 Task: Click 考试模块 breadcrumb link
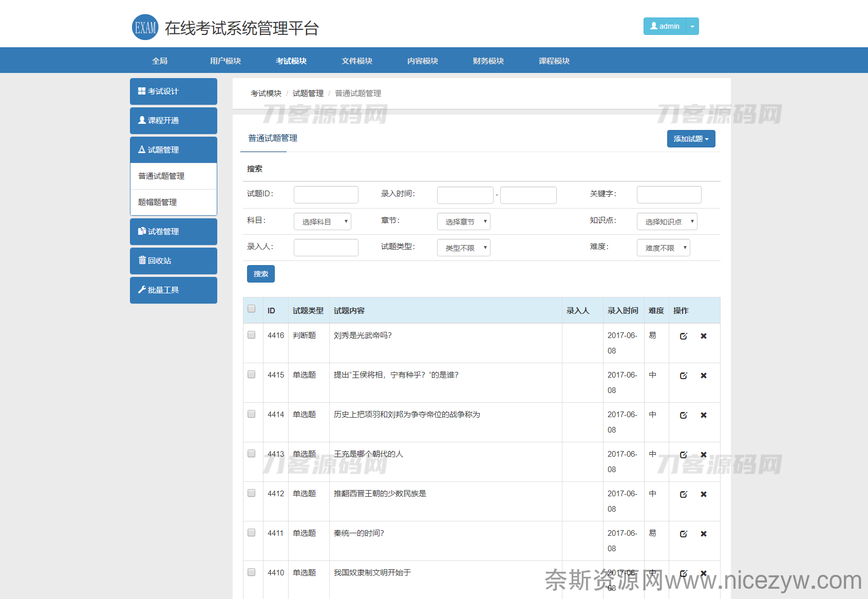[x=266, y=93]
